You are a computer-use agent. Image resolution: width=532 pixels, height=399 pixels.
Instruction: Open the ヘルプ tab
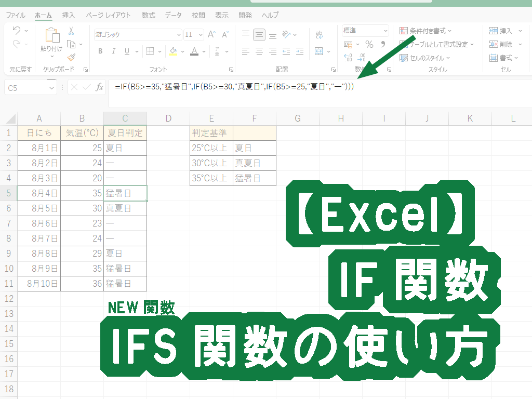click(x=270, y=15)
